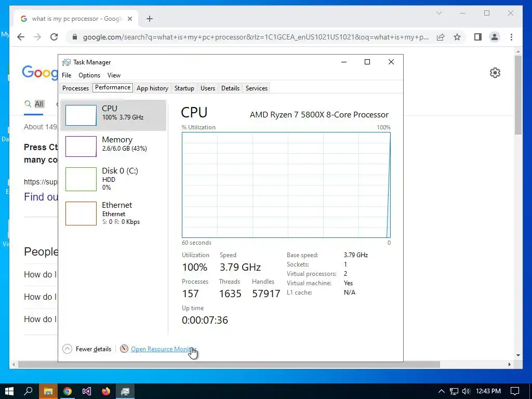This screenshot has height=399, width=532.
Task: Click the AMD Ryzen 7 5800X processor name
Action: [x=320, y=115]
